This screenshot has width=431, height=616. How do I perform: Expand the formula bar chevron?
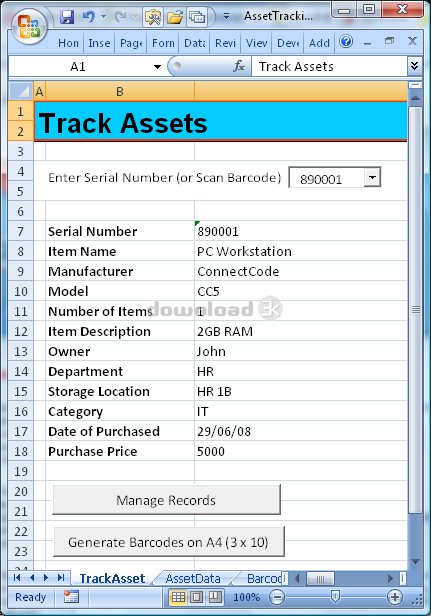[x=414, y=66]
